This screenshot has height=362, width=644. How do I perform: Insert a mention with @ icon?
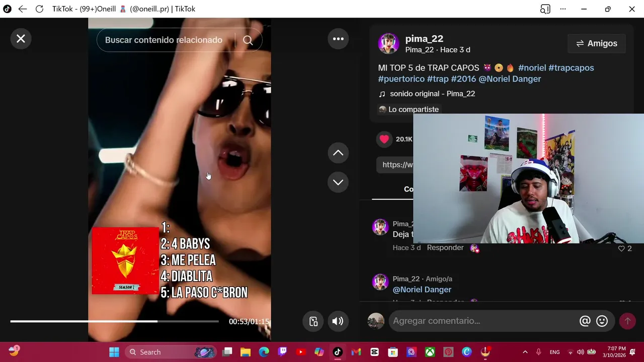pos(585,321)
